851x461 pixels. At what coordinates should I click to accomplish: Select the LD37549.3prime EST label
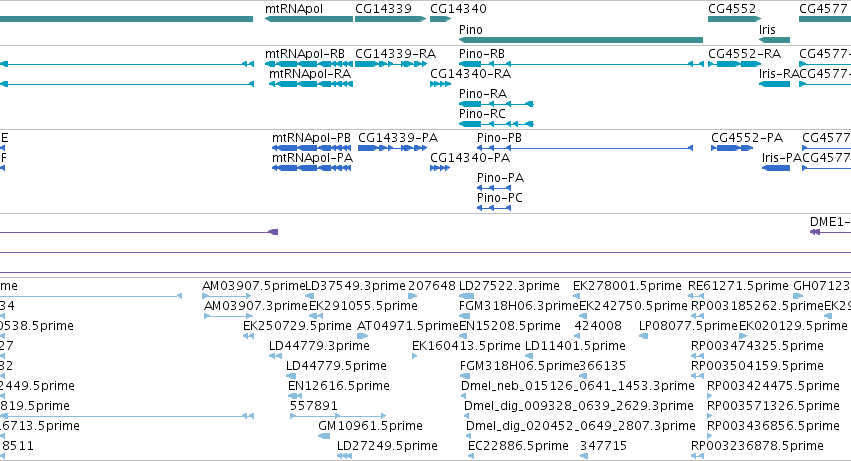coord(355,287)
